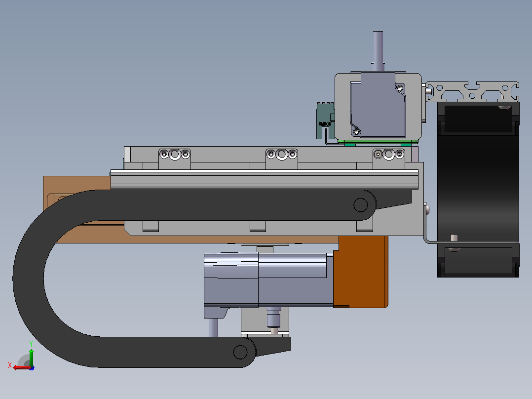Pick the long horizontal linear guide rail
532x399 pixels.
pyautogui.click(x=265, y=180)
